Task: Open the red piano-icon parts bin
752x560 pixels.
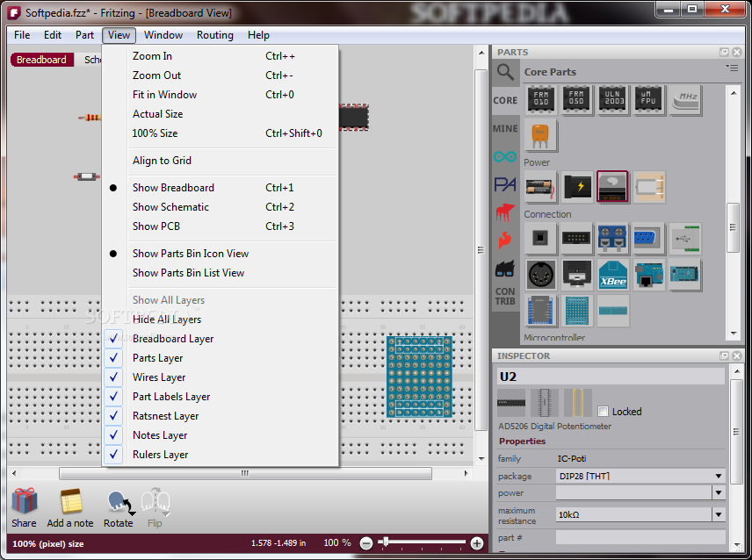Action: (x=505, y=212)
